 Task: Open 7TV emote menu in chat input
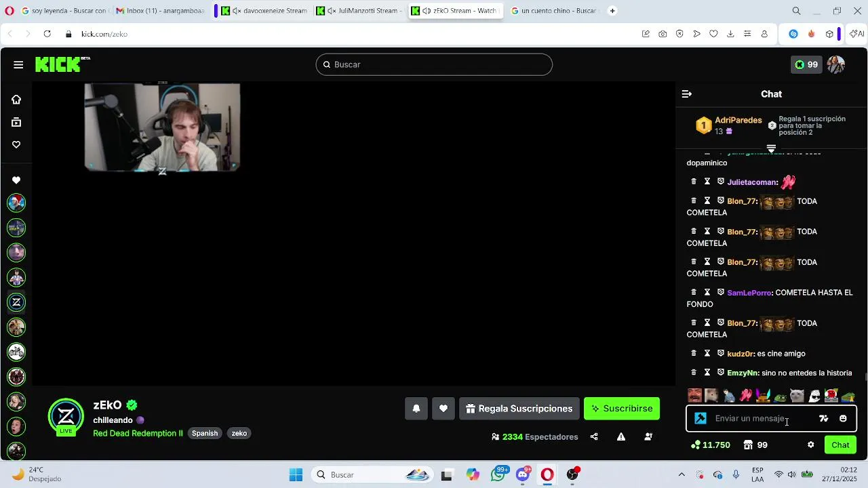coord(824,419)
